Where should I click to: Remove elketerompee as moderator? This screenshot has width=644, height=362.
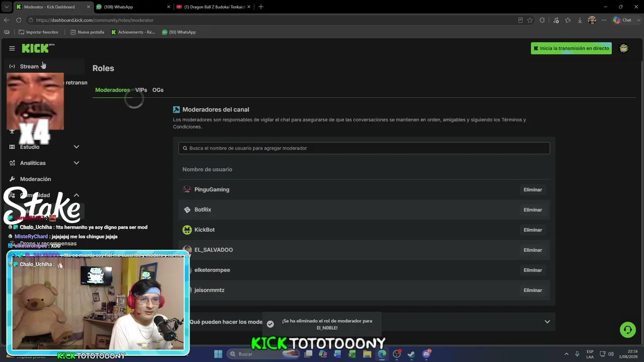tap(533, 270)
